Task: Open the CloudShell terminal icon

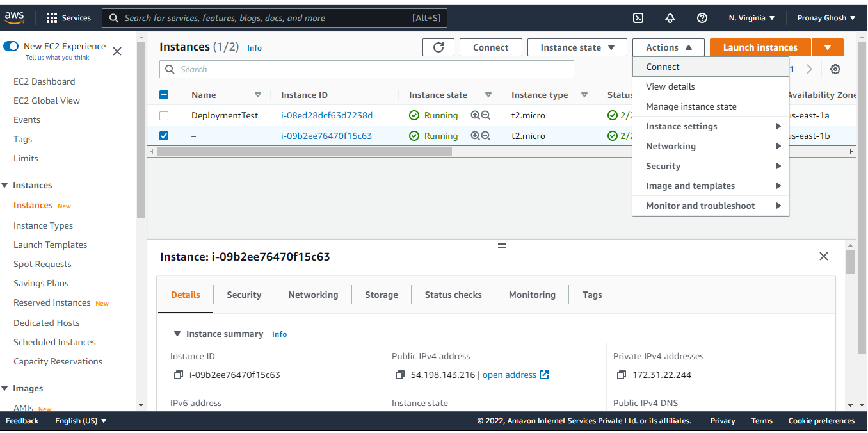Action: tap(638, 18)
